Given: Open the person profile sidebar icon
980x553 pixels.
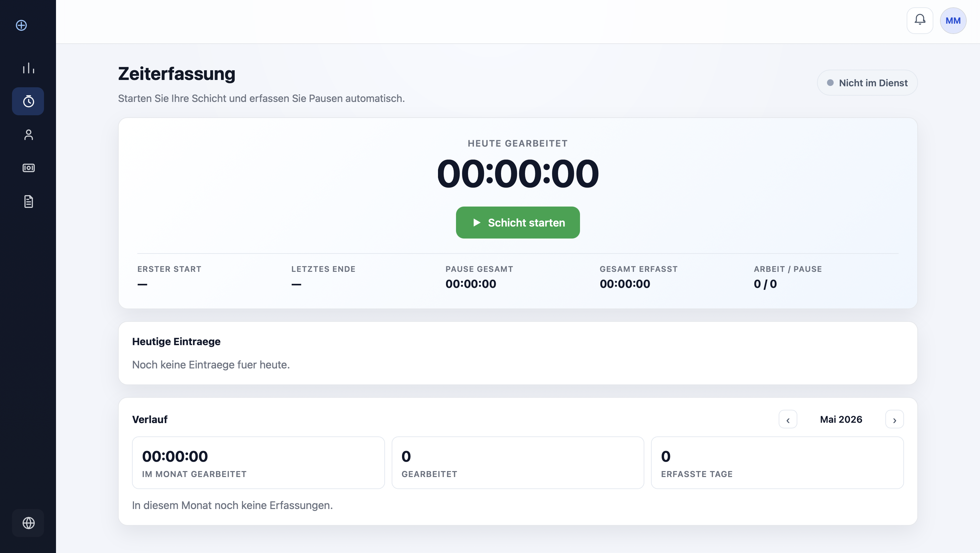Looking at the screenshot, I should 28,135.
